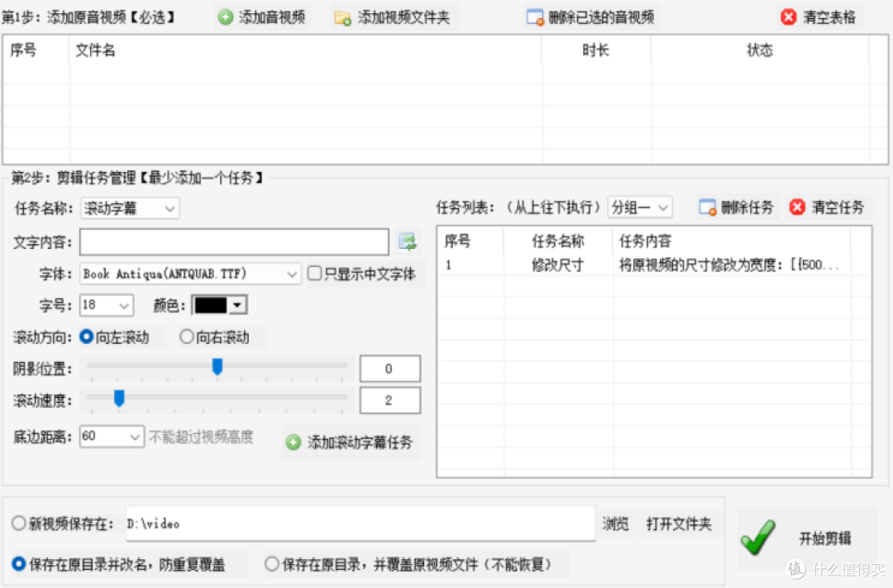
Task: Click the 添加视频文件夹 button
Action: (393, 17)
